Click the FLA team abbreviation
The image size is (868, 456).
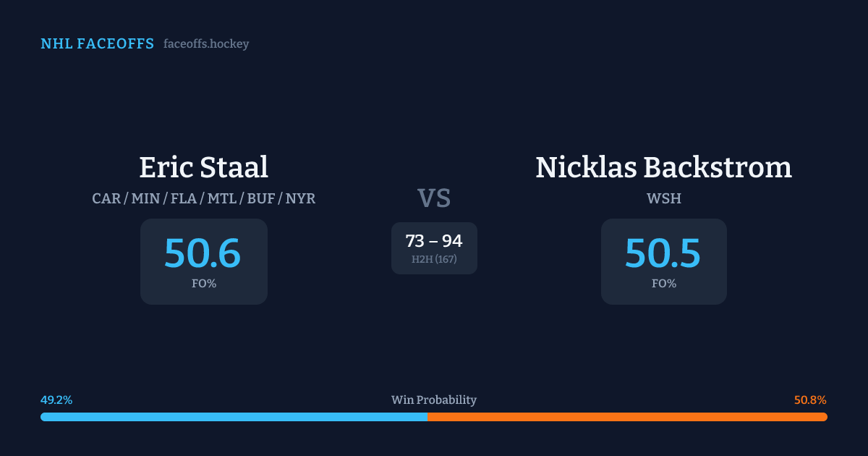click(185, 198)
